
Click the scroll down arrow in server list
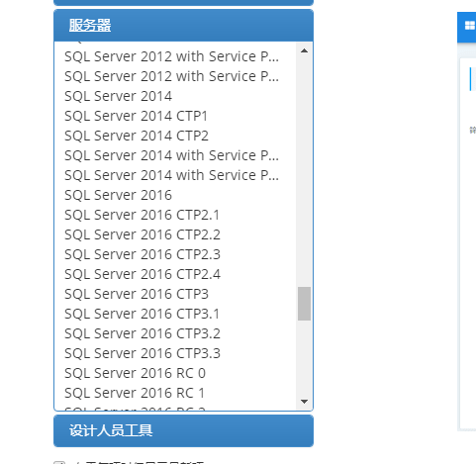(x=304, y=402)
